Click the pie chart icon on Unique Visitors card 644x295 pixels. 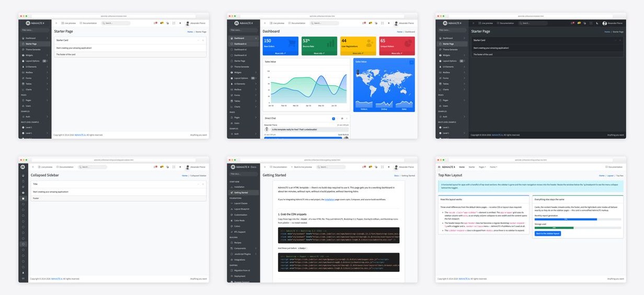pos(408,43)
